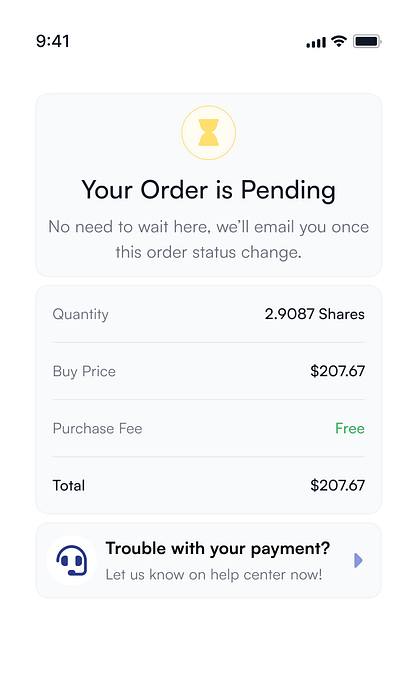
Task: Tap the cellular signal bars icon
Action: point(316,42)
